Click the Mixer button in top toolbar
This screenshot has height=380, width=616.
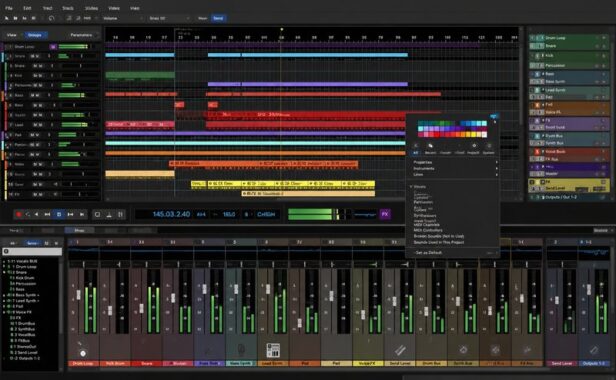pyautogui.click(x=203, y=18)
